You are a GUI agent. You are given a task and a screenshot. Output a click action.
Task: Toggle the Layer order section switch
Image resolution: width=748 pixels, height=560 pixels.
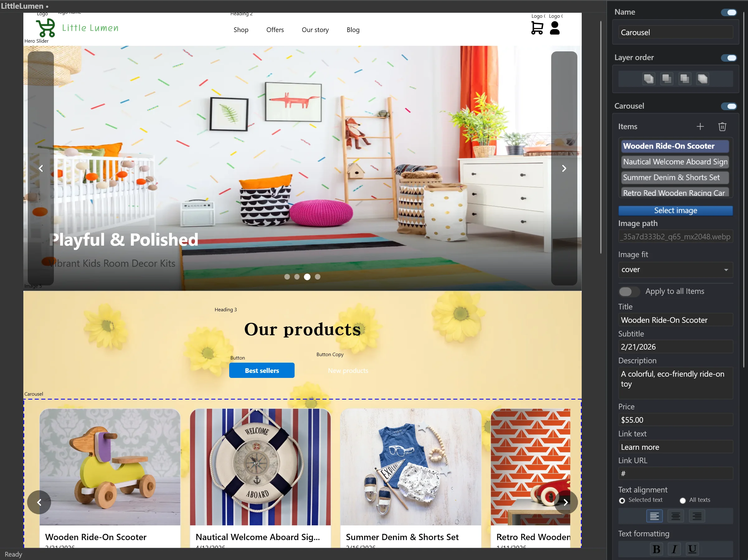click(729, 58)
